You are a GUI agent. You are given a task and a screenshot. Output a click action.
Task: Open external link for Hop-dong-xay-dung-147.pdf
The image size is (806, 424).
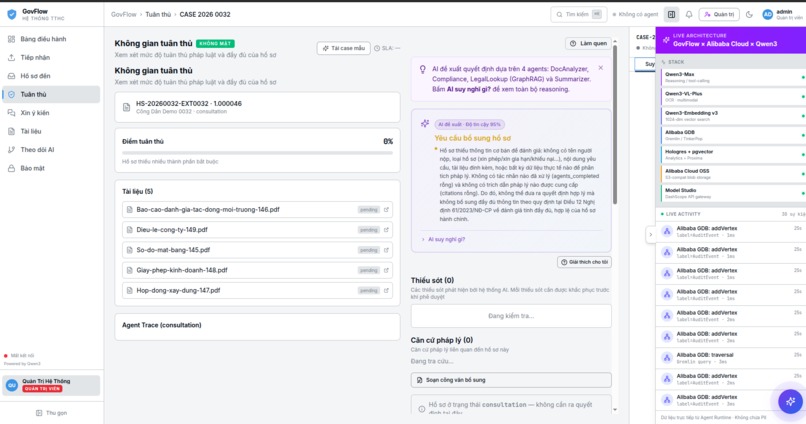tap(386, 290)
